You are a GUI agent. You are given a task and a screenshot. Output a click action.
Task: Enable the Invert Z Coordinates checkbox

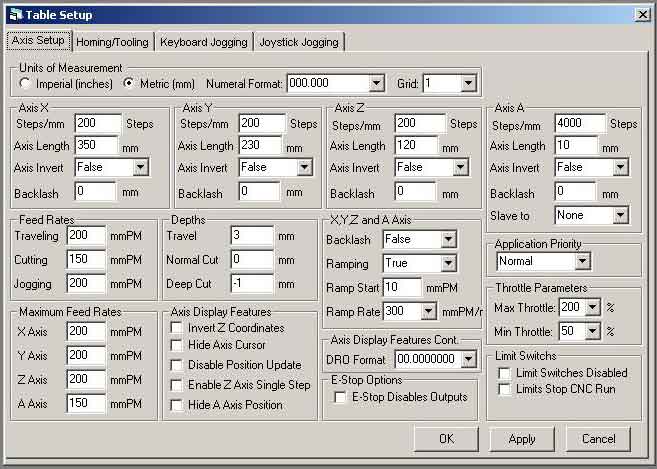[177, 328]
